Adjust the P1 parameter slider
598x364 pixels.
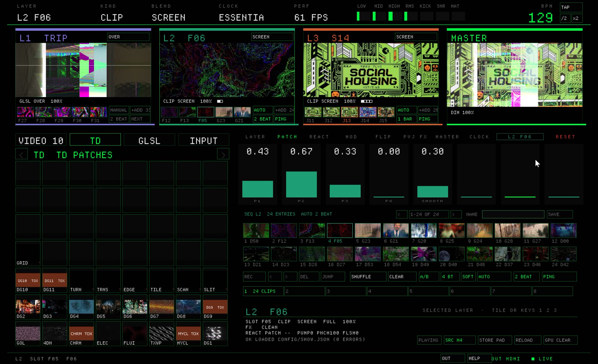(x=257, y=174)
